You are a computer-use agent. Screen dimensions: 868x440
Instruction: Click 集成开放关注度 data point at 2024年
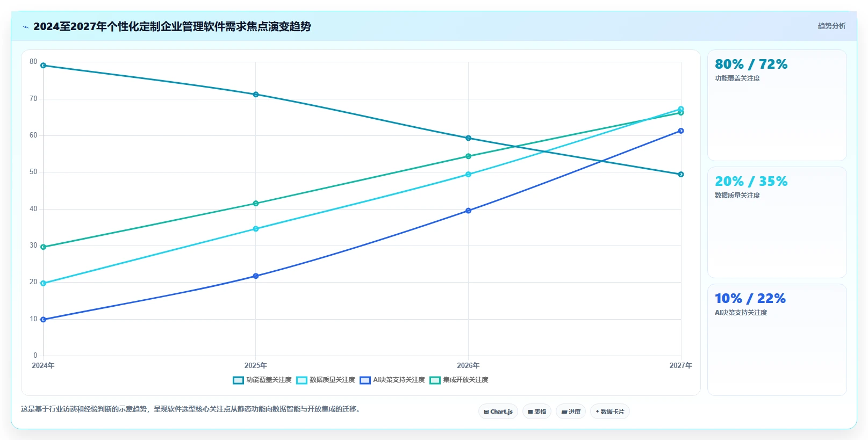pos(43,247)
